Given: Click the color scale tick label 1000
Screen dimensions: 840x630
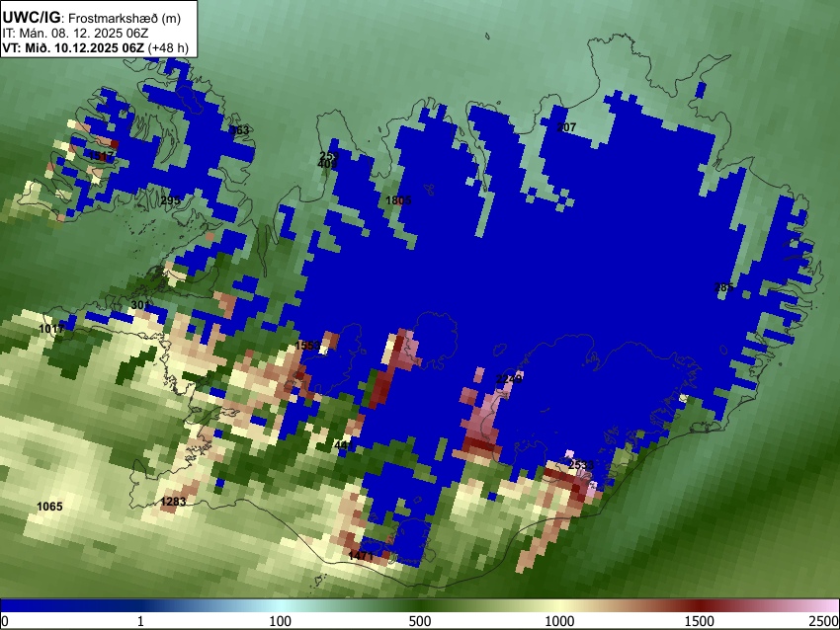Looking at the screenshot, I should 559,621.
